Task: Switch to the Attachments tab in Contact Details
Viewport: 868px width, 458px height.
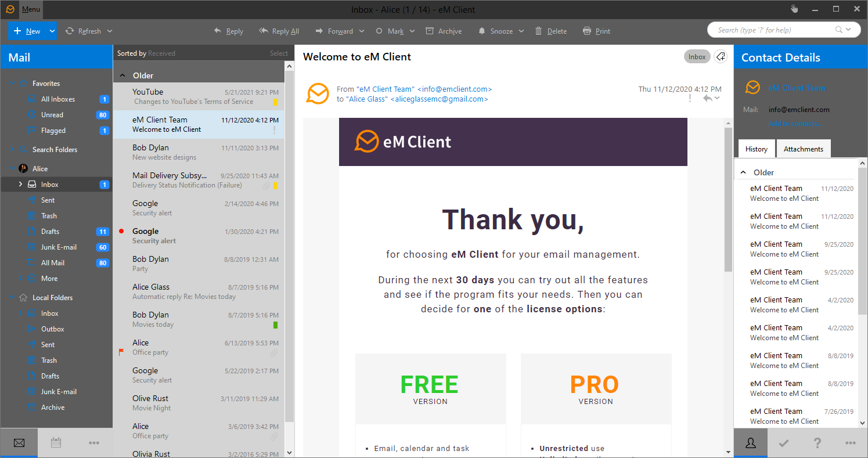Action: [804, 148]
